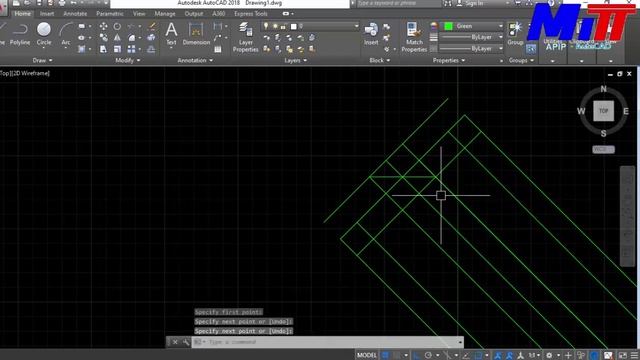Click the MODEL space button
The image size is (640, 360).
[x=367, y=355]
